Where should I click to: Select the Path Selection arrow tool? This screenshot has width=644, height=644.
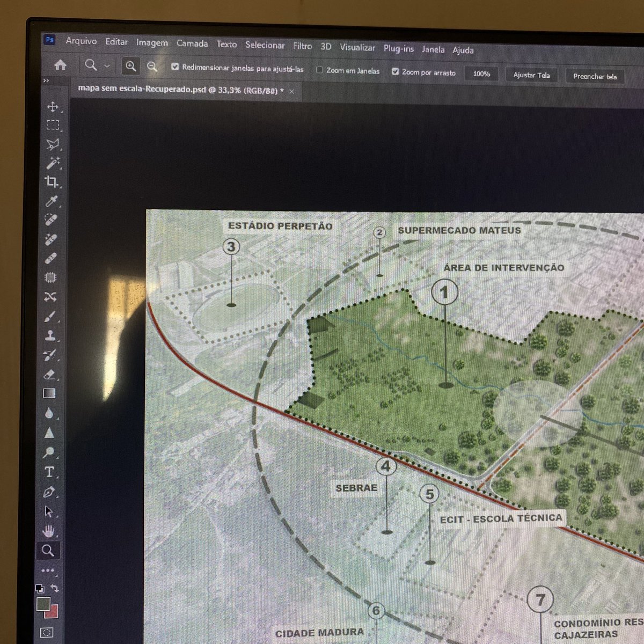(49, 511)
